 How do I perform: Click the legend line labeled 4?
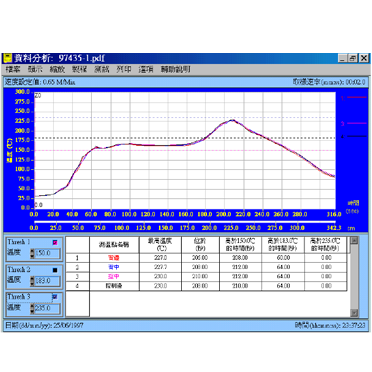(357, 136)
